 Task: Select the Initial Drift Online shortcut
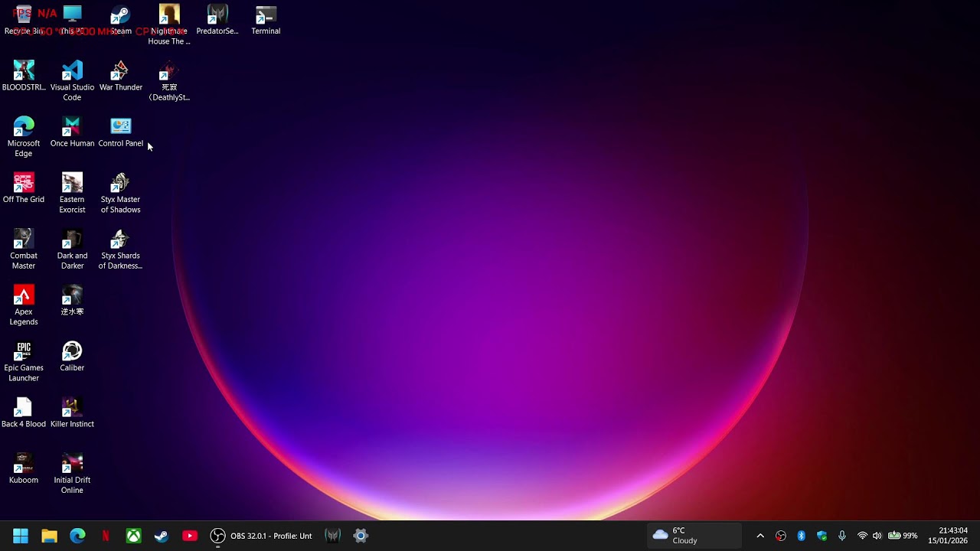coord(72,474)
